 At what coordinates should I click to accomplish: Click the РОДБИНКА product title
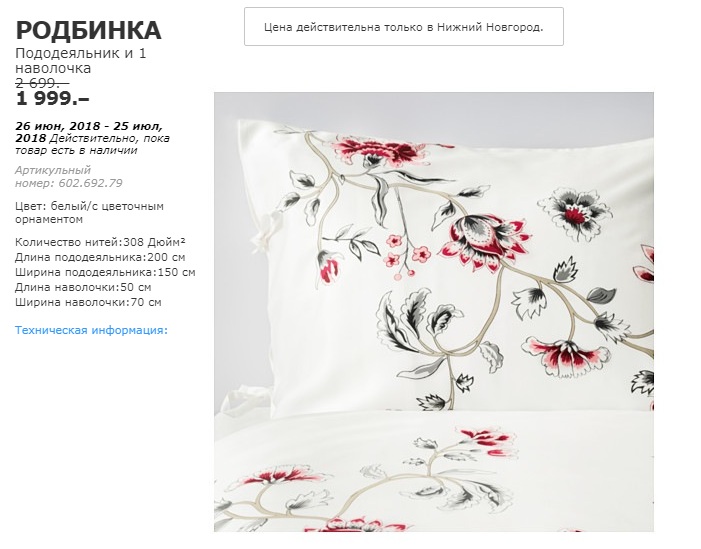tap(88, 31)
